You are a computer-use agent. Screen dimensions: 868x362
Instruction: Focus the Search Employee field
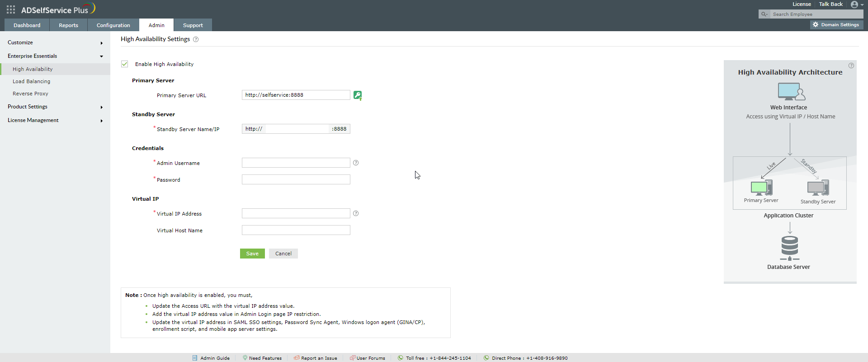[816, 14]
